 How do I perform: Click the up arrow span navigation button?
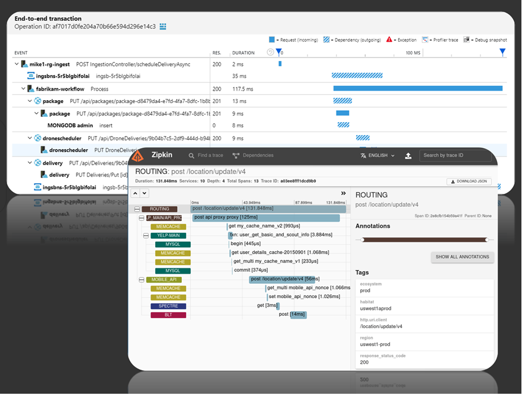(136, 193)
